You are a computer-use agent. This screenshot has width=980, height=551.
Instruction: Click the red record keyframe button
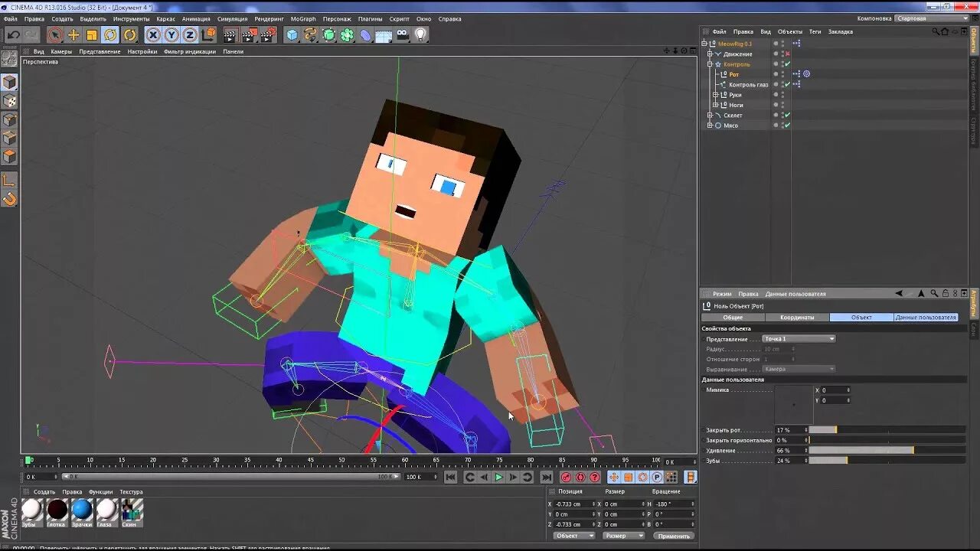click(x=567, y=477)
